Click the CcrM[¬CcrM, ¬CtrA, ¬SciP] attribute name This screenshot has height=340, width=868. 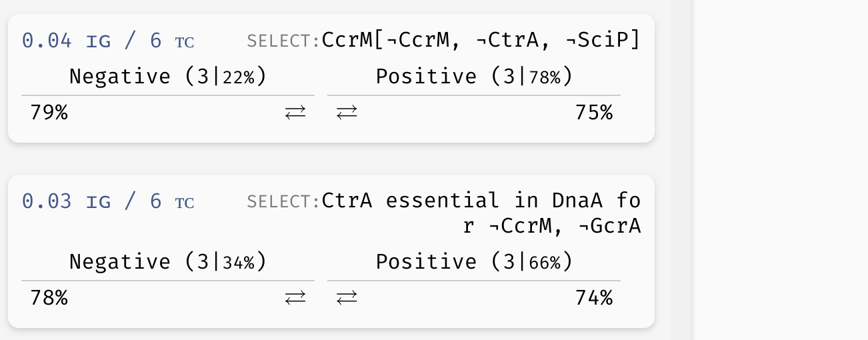tap(481, 41)
